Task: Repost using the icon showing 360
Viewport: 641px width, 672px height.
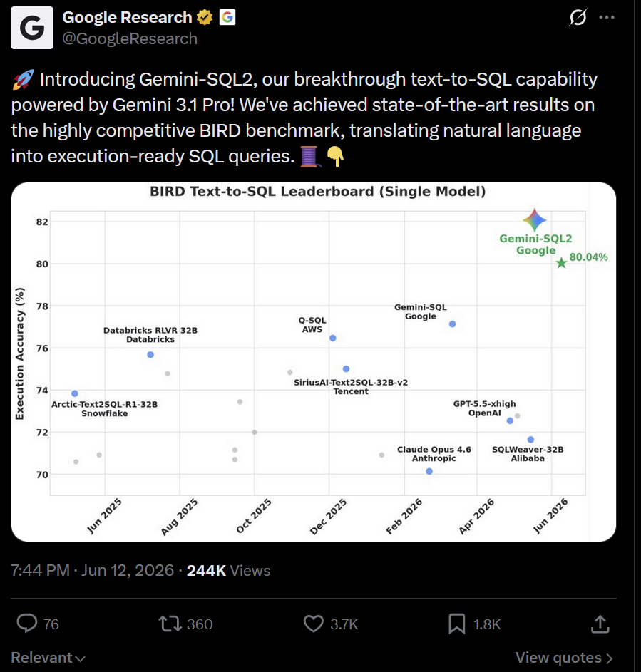Action: (x=170, y=624)
